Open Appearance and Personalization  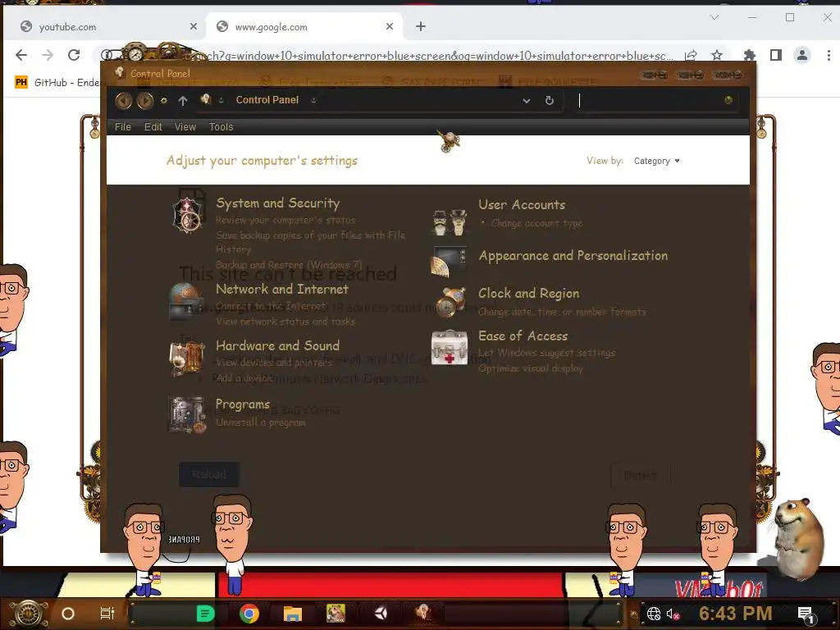coord(573,256)
